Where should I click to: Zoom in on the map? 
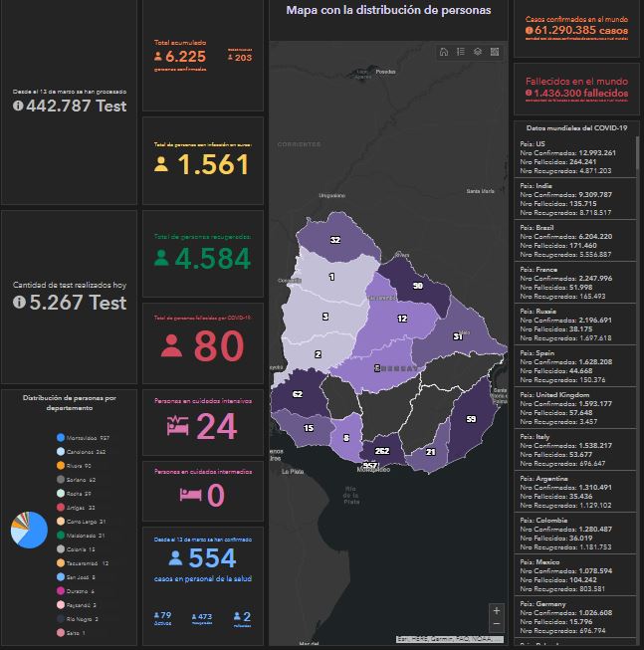(x=497, y=610)
